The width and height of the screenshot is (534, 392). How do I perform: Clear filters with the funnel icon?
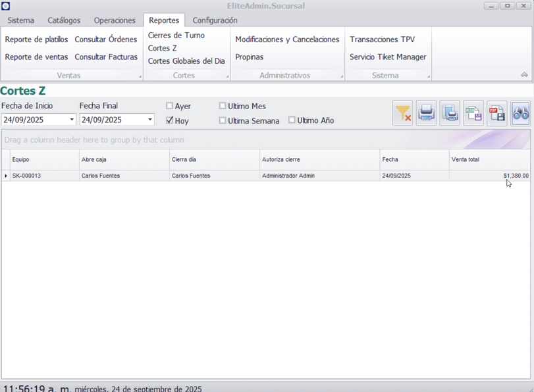[403, 114]
